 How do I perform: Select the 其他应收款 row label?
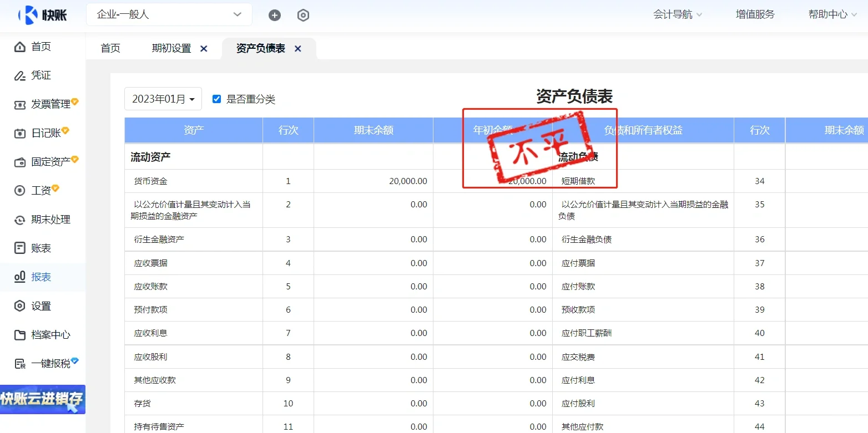tap(155, 380)
